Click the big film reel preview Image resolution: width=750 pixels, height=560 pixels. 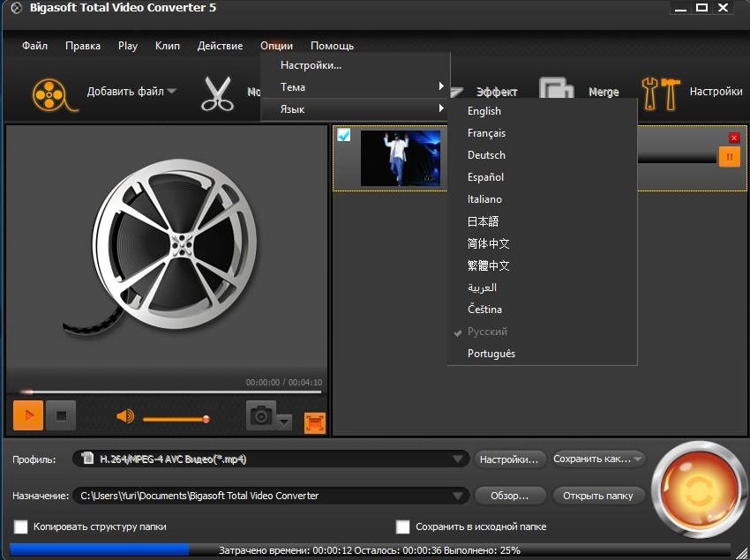[160, 247]
